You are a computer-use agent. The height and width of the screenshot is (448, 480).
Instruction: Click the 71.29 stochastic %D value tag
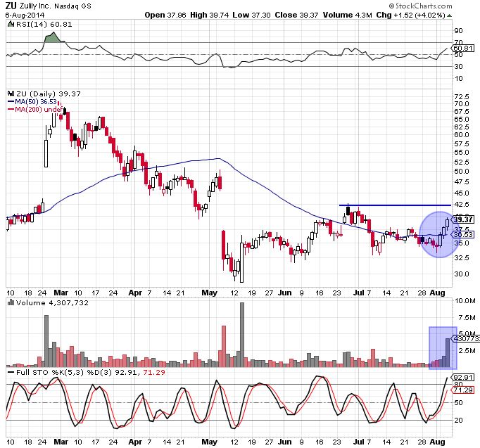(x=463, y=390)
